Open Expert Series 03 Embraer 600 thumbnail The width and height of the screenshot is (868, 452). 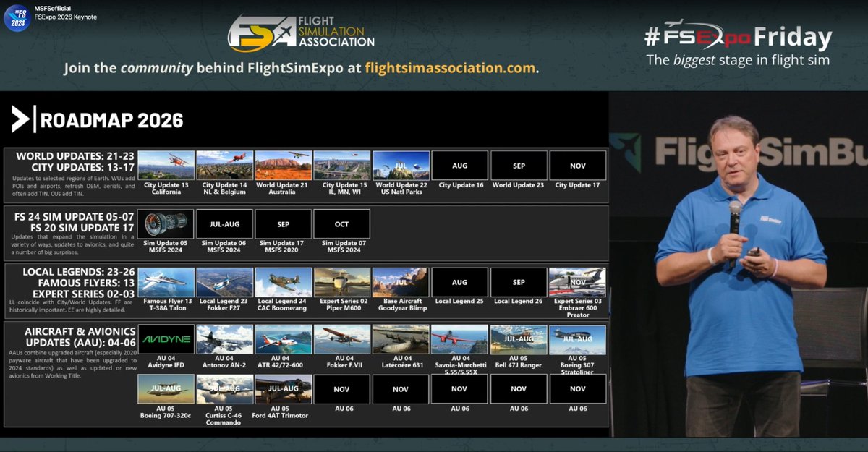tap(578, 282)
